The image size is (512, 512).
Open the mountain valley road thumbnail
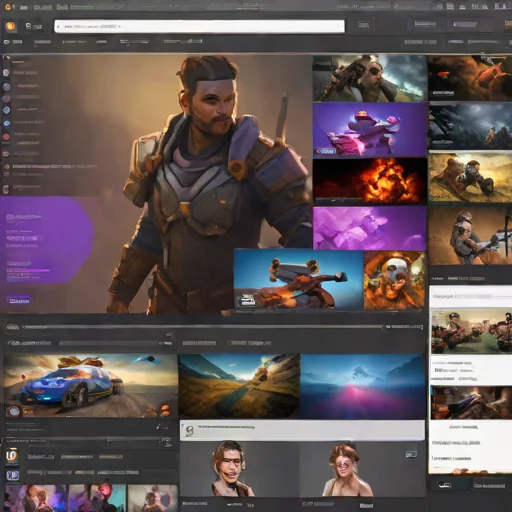click(x=239, y=386)
